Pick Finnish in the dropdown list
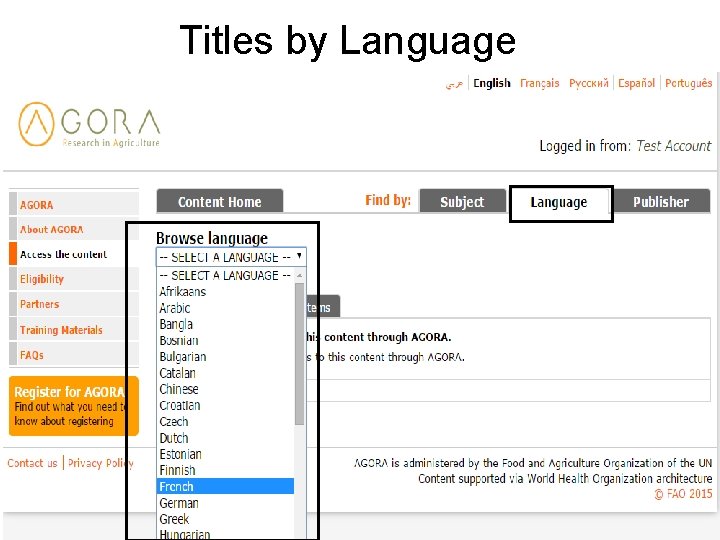This screenshot has height=540, width=720. click(x=225, y=470)
